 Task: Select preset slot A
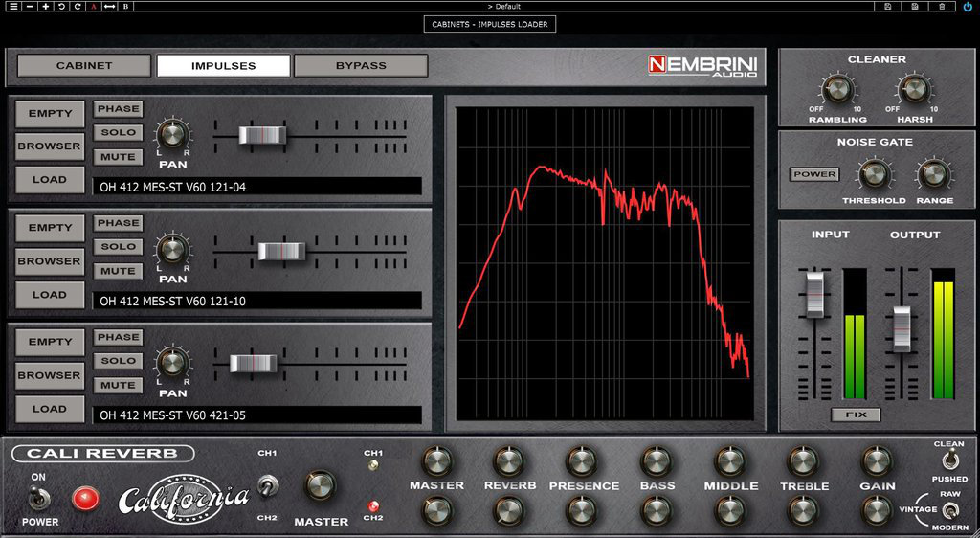click(94, 7)
